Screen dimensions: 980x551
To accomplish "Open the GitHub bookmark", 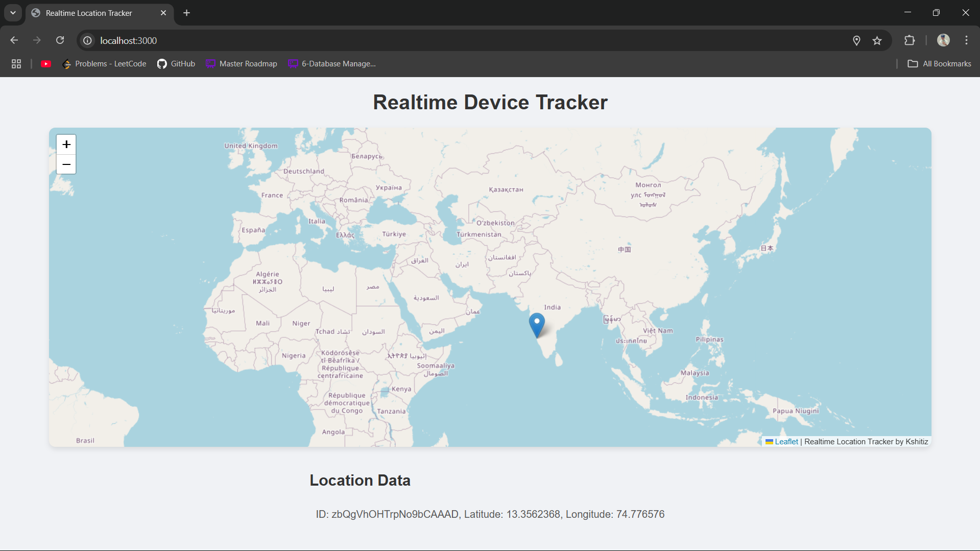I will click(176, 64).
